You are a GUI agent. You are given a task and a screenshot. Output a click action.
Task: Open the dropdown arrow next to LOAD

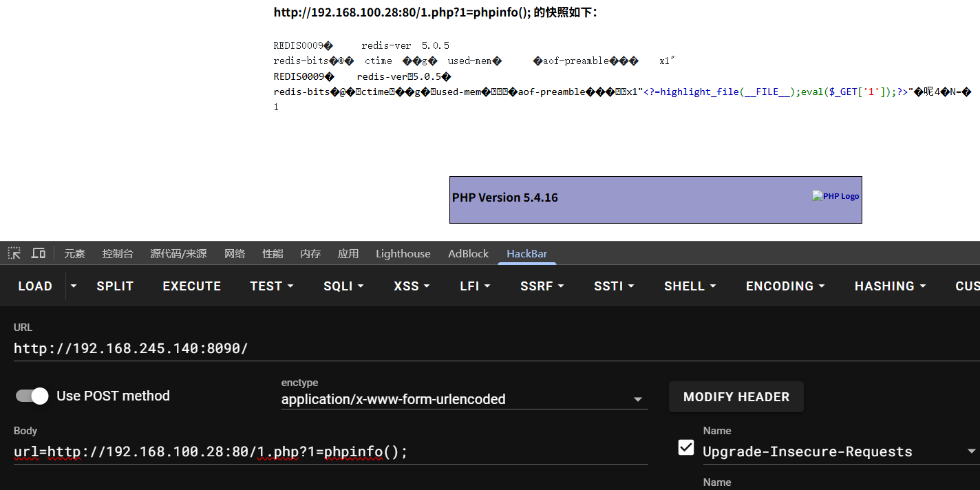(74, 286)
